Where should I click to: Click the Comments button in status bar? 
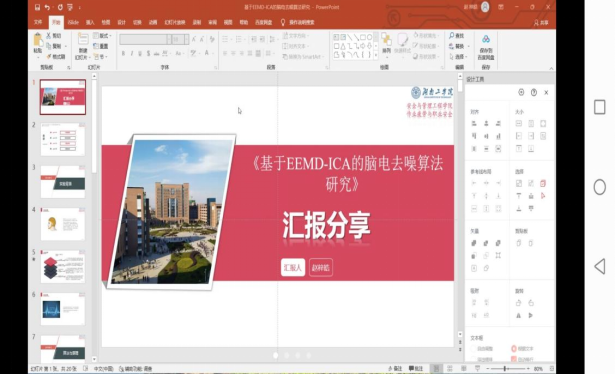[416, 369]
